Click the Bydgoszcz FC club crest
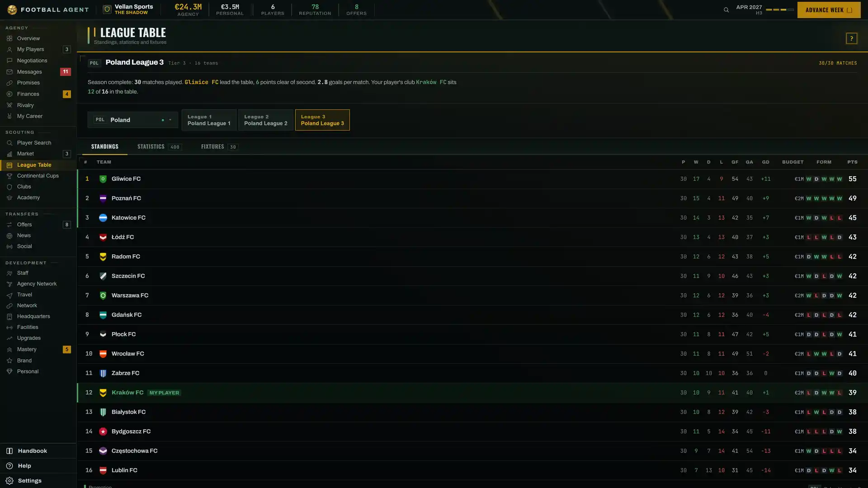 [x=103, y=432]
